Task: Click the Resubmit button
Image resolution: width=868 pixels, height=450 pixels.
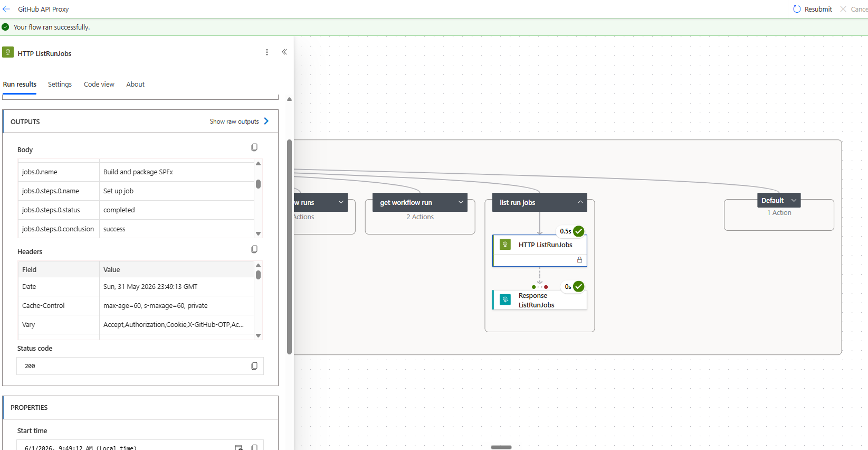Action: coord(813,9)
